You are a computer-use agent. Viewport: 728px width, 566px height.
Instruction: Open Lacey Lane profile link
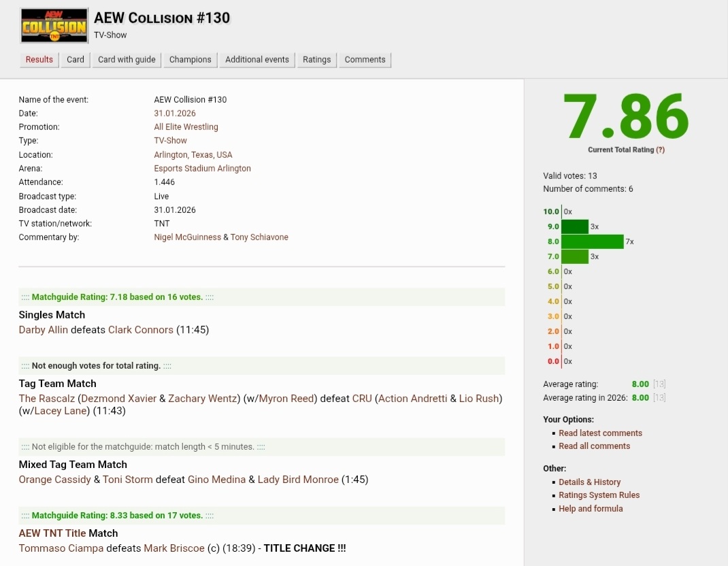click(61, 411)
